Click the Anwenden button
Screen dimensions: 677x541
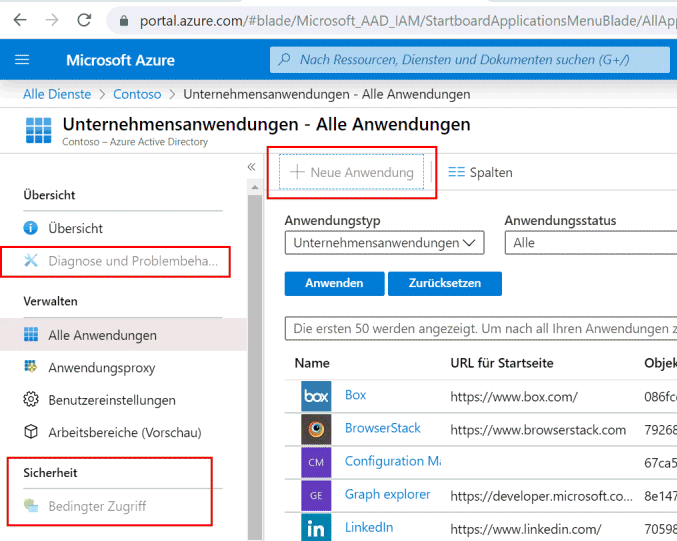coord(334,283)
